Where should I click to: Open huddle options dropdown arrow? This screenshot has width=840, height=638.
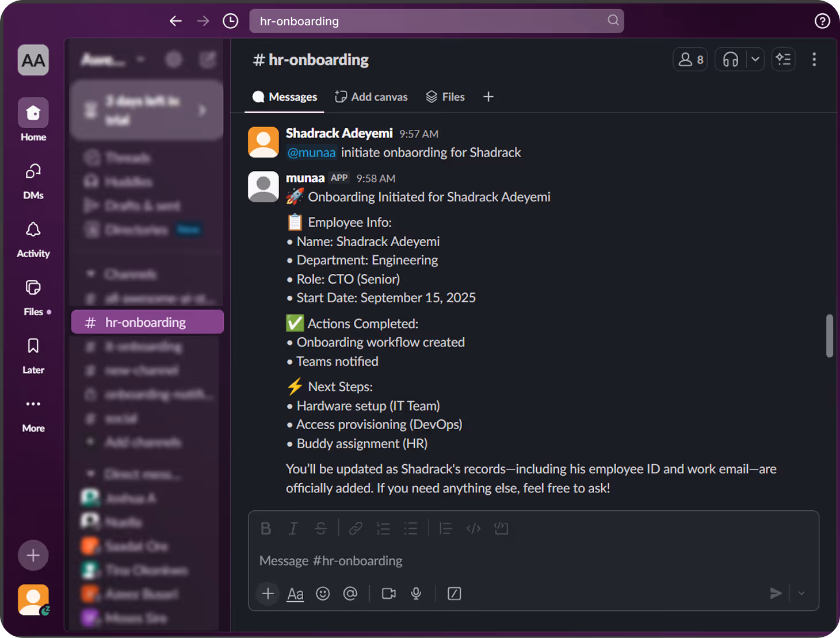(x=755, y=59)
